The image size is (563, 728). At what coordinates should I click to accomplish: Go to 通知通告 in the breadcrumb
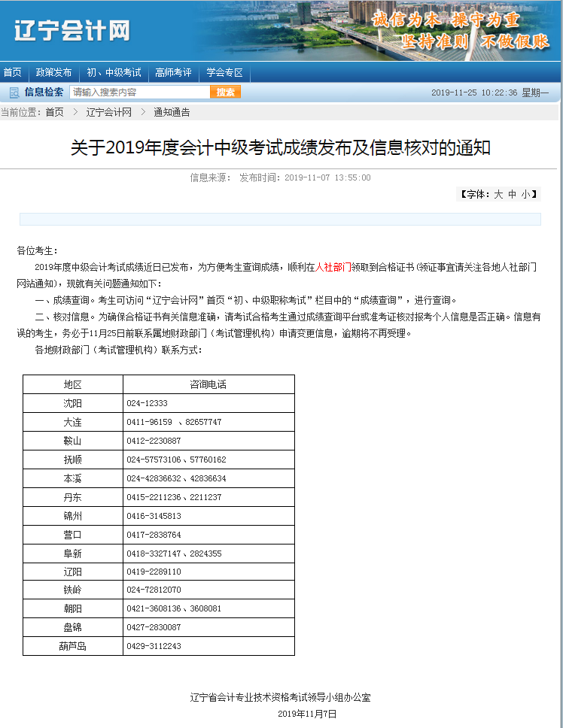(x=172, y=112)
